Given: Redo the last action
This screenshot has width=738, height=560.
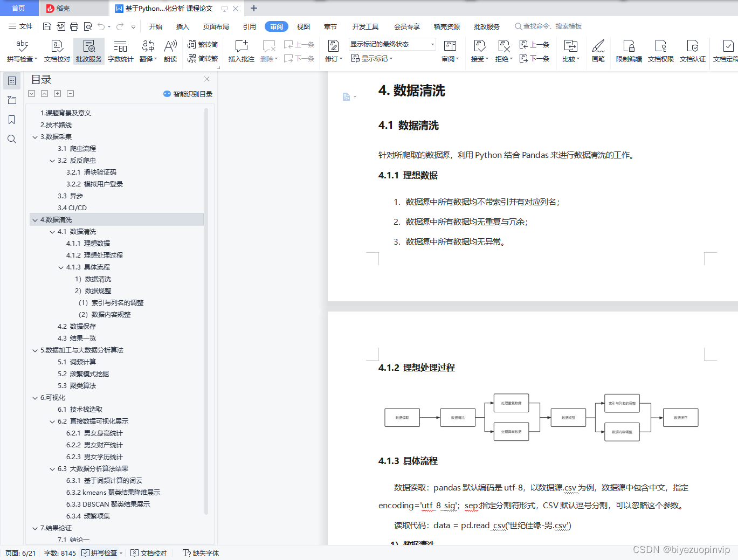Looking at the screenshot, I should pos(120,26).
